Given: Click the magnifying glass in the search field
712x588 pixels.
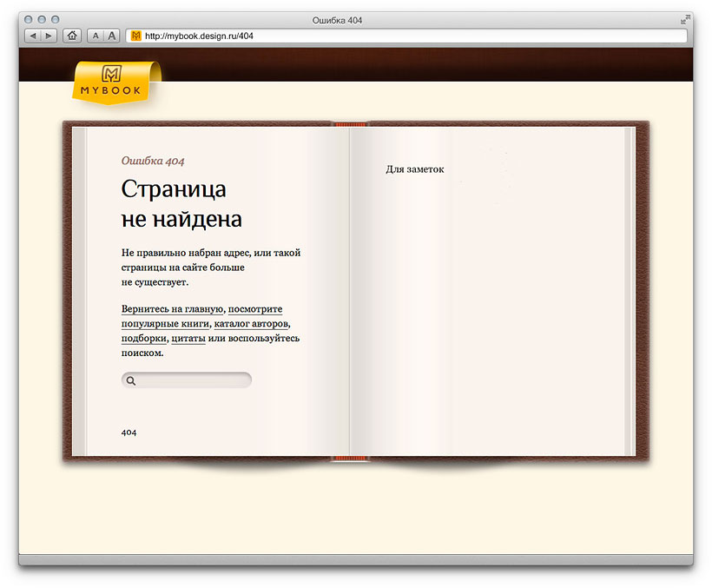Looking at the screenshot, I should click(130, 380).
